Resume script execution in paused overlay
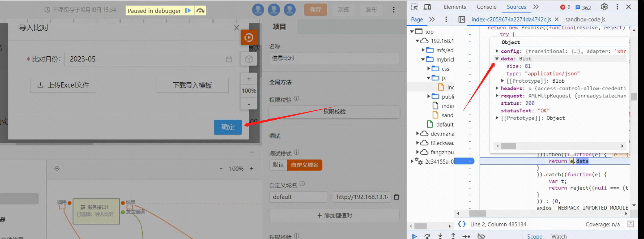This screenshot has height=239, width=644. coord(188,11)
